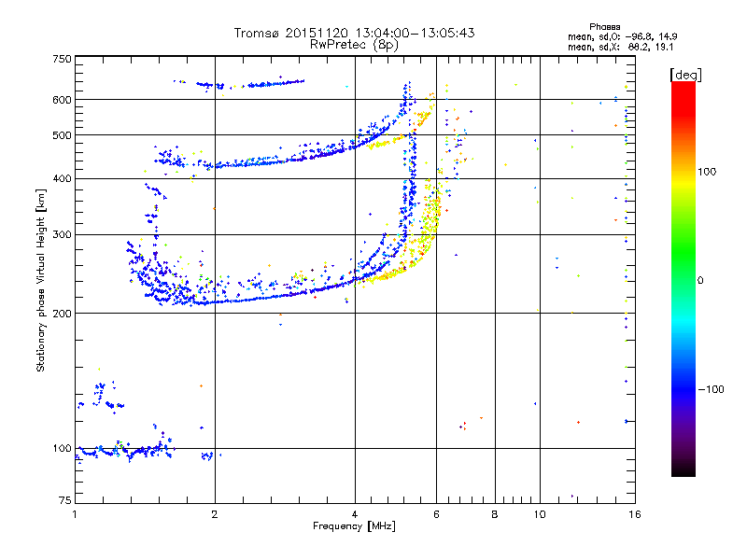The width and height of the screenshot is (747, 560).
Task: Click the y-axis tick label '300'
Action: [62, 235]
